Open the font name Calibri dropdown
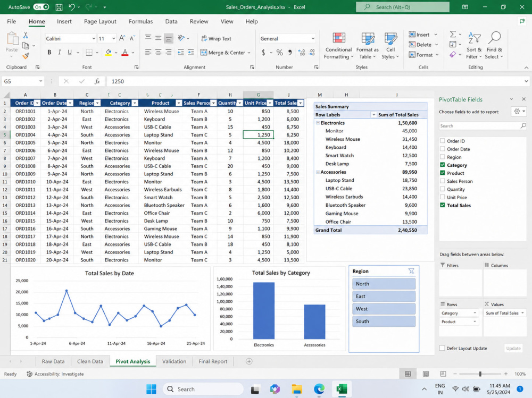This screenshot has width=532, height=398. (x=94, y=38)
